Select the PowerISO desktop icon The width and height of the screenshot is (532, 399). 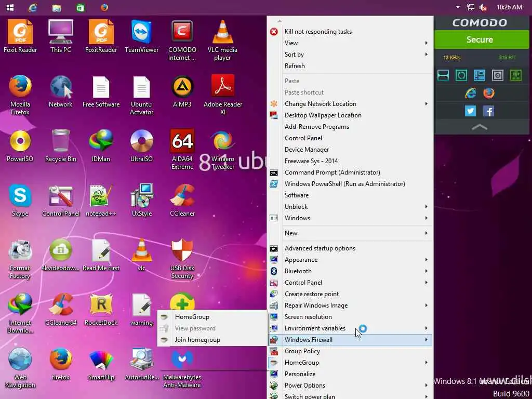coord(20,145)
